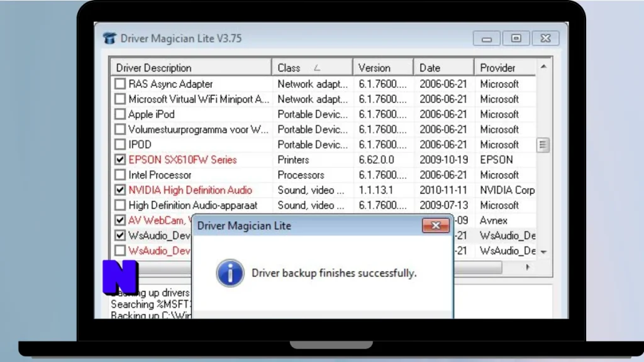Select the High Definition Audio-apparaat name

click(192, 206)
